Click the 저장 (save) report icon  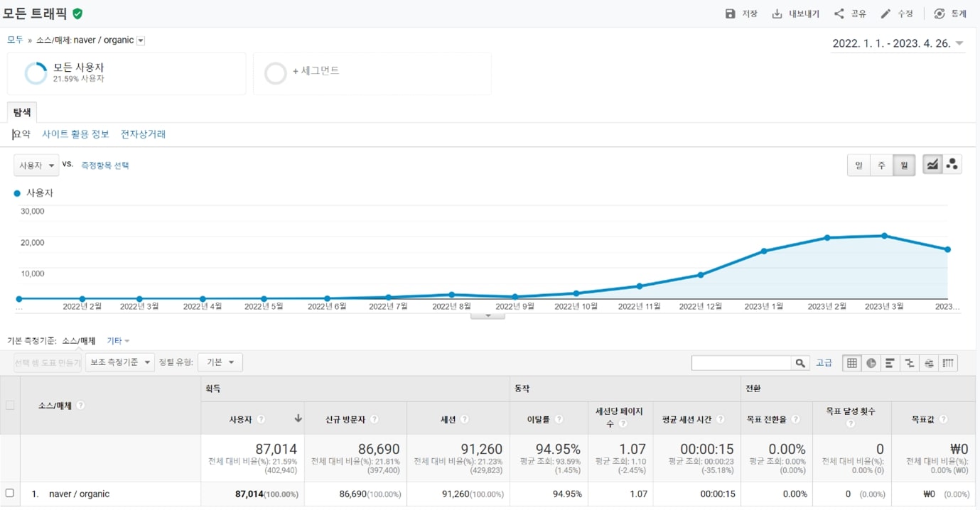click(731, 13)
